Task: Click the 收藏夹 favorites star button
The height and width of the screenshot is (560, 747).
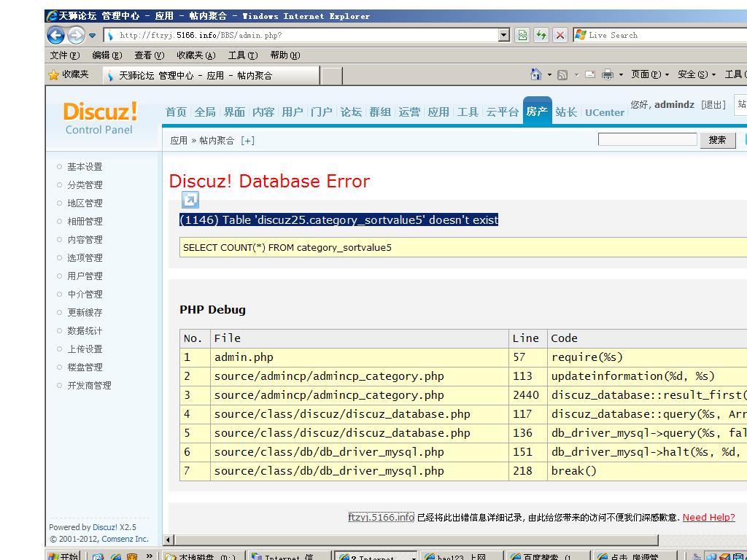Action: (69, 75)
